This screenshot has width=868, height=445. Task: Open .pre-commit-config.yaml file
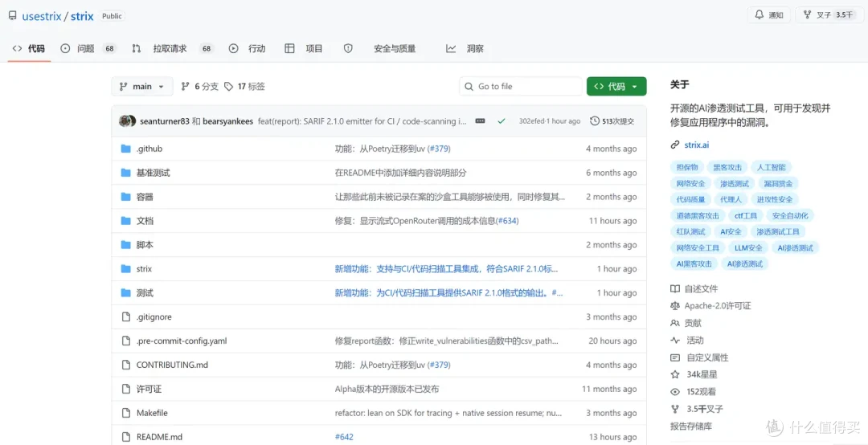coord(182,341)
